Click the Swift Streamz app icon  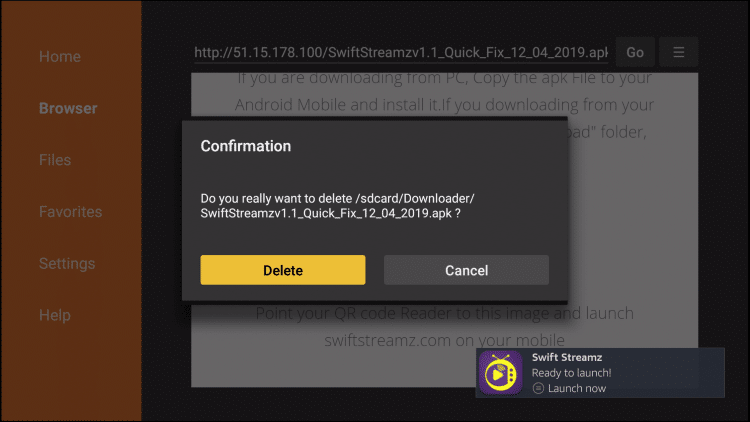pyautogui.click(x=501, y=373)
